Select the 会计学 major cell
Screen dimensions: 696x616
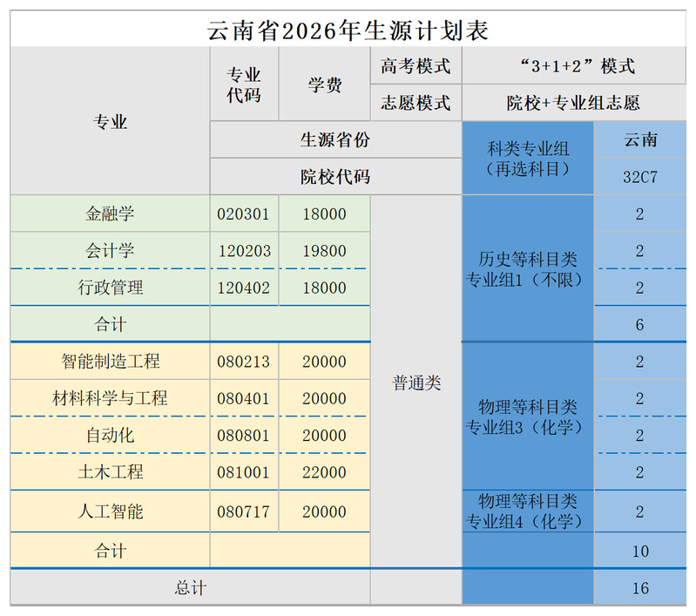110,250
